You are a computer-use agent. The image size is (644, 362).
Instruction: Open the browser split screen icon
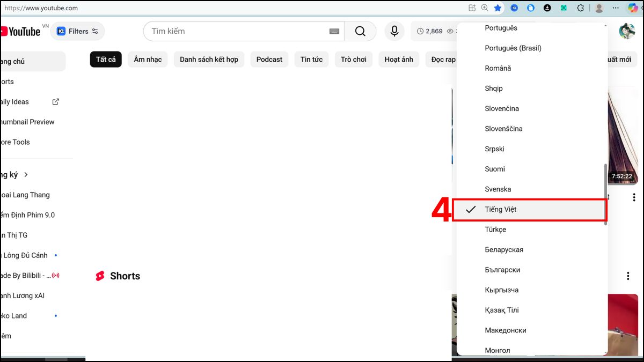(x=472, y=8)
